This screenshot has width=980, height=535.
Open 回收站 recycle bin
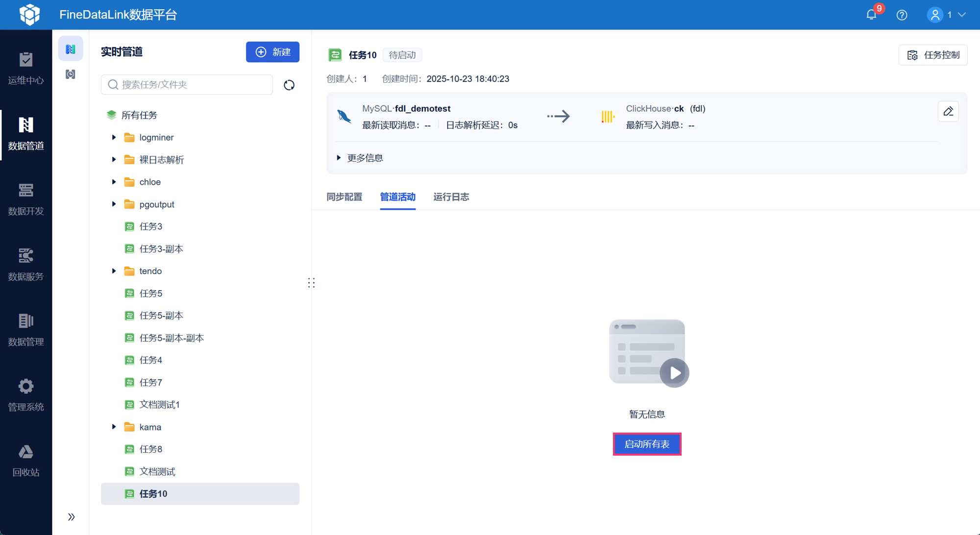[x=26, y=461]
